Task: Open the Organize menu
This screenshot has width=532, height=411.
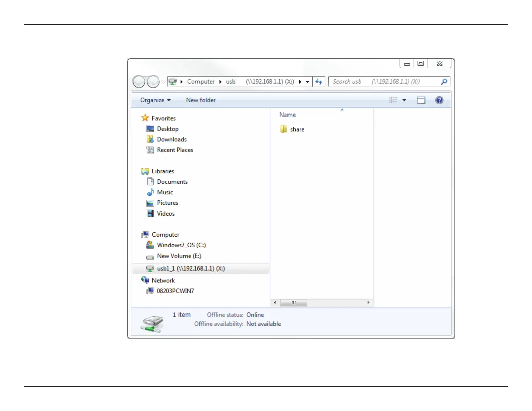Action: (x=156, y=100)
